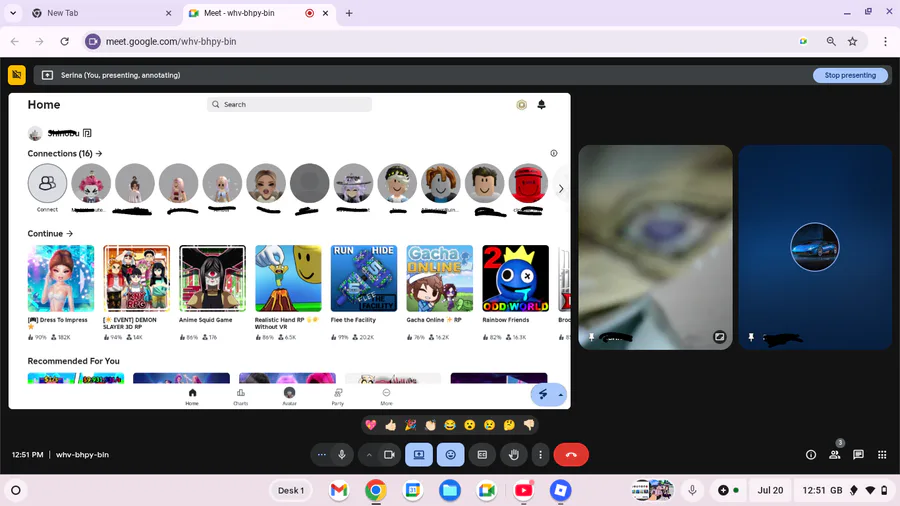
Task: Send the heart reaction
Action: click(371, 425)
